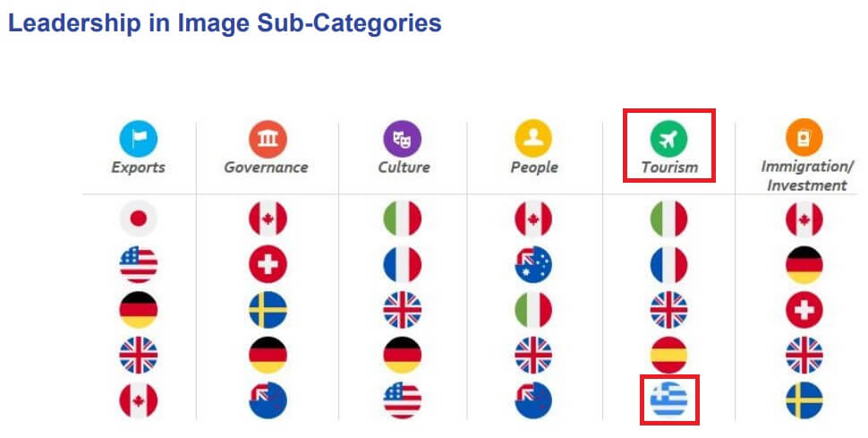The width and height of the screenshot is (868, 438).
Task: Click Switzerland flag under Governance
Action: (267, 265)
